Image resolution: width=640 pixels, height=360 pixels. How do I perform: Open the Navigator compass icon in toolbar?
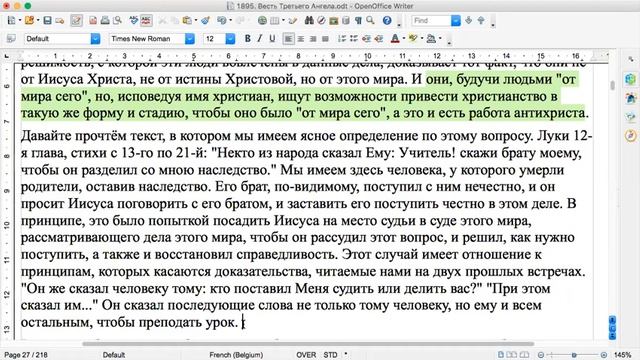[321, 20]
